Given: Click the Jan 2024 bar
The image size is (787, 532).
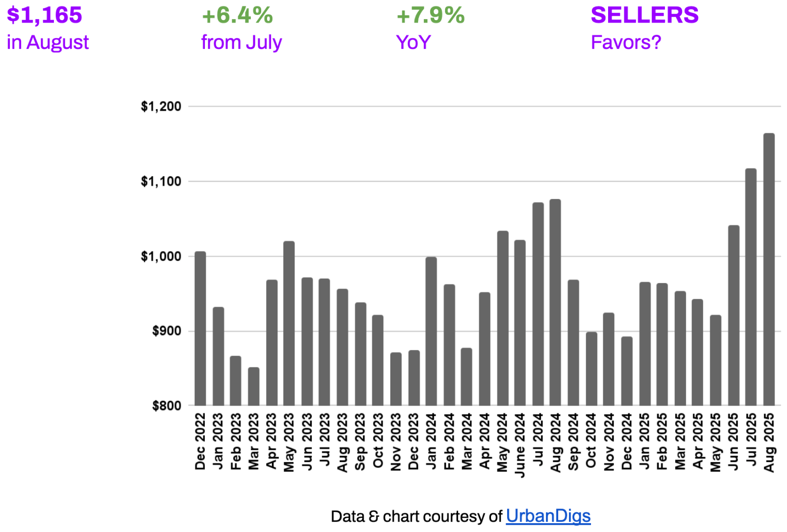Looking at the screenshot, I should pos(431,331).
